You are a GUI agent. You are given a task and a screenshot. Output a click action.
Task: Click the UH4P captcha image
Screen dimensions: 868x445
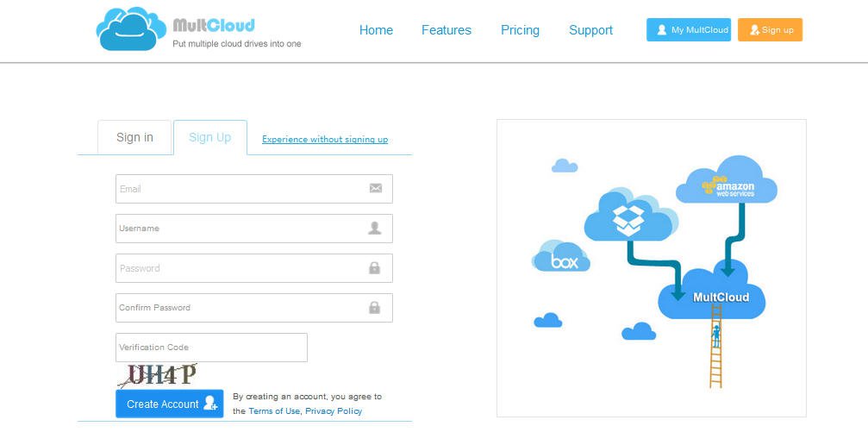click(x=157, y=375)
